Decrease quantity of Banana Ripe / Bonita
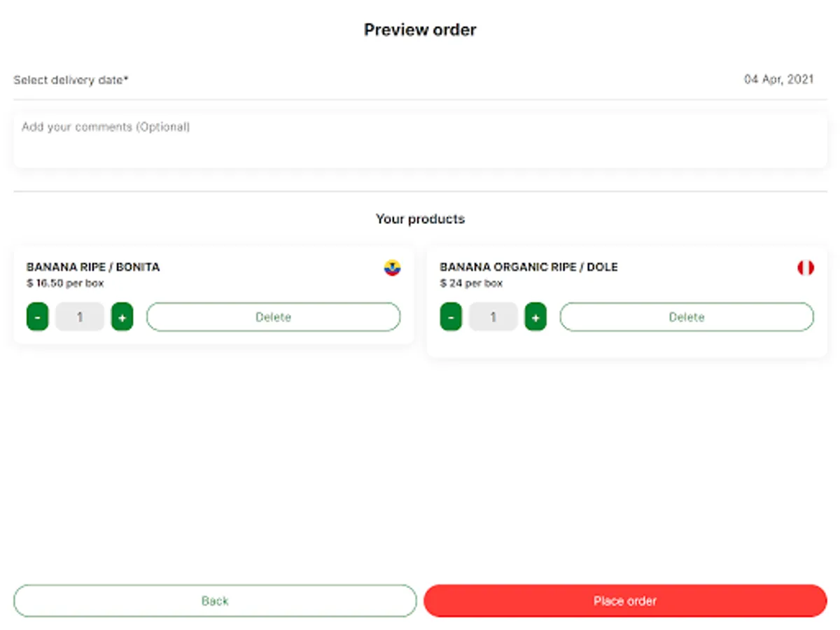The width and height of the screenshot is (840, 630). [x=38, y=317]
